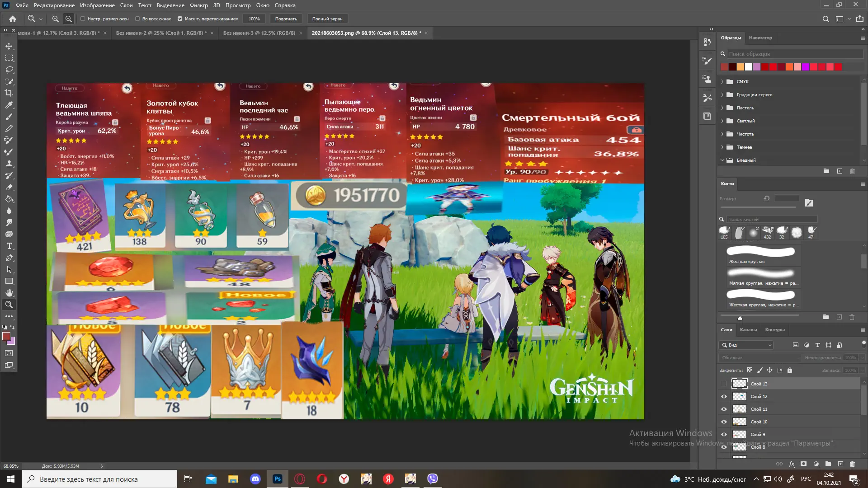The height and width of the screenshot is (488, 868).
Task: Select the Hand tool
Action: coord(9,293)
